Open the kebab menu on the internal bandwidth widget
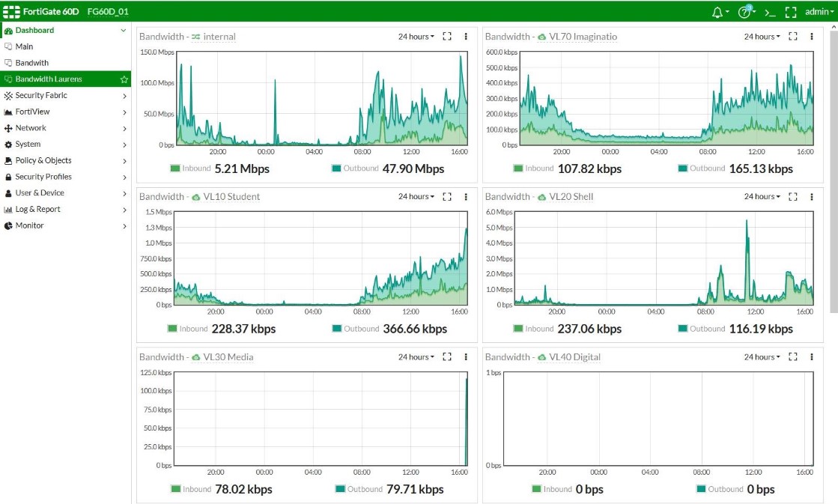The image size is (838, 504). (x=466, y=36)
